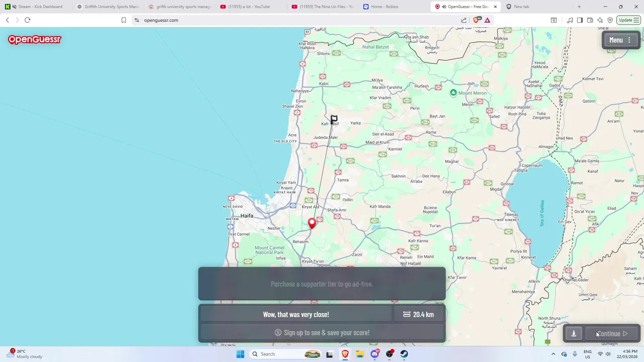Click the OpenGuessr logo
644x362 pixels.
coord(34,40)
